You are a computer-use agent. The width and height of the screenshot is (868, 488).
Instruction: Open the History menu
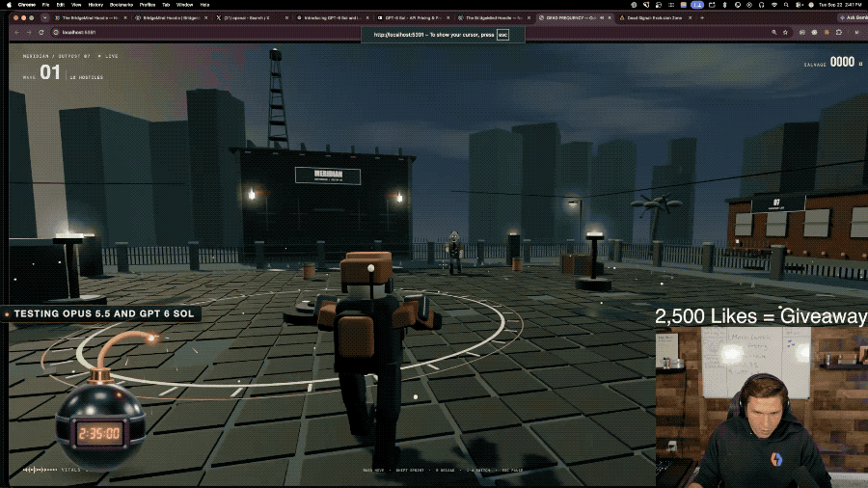point(95,5)
